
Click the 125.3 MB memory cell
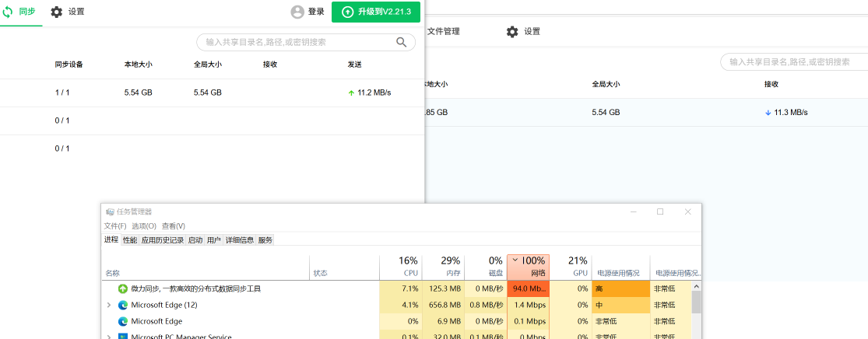point(443,288)
